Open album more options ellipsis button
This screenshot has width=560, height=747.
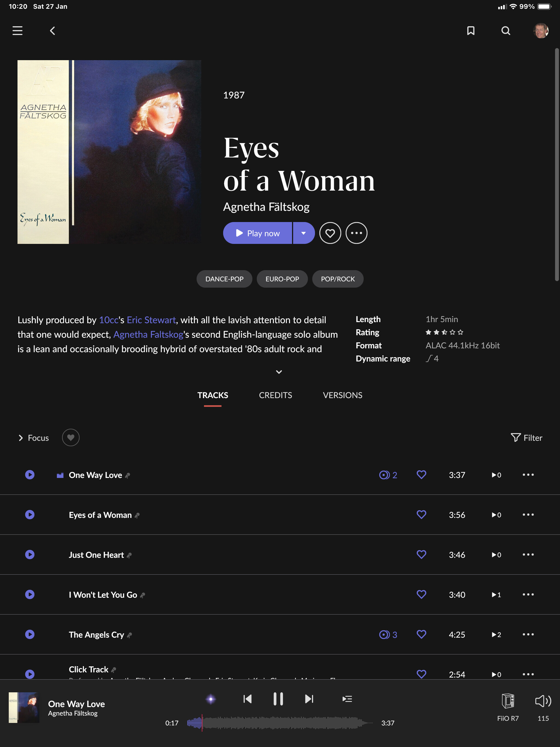coord(356,233)
